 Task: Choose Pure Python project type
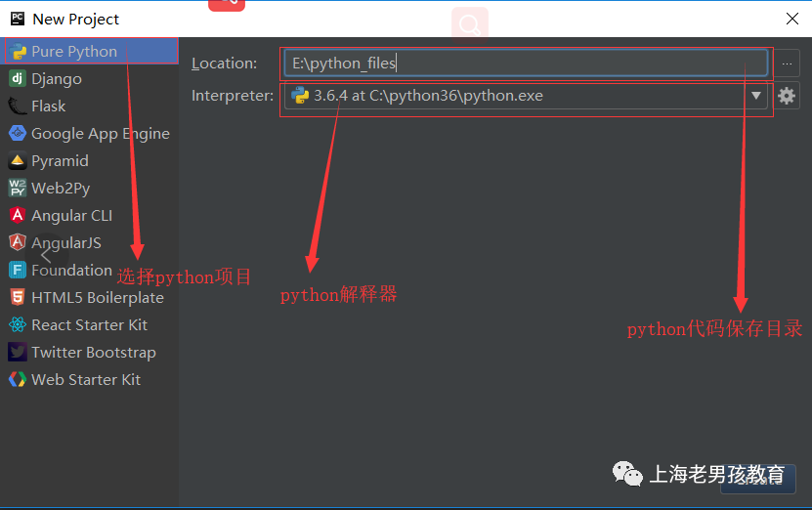point(90,51)
